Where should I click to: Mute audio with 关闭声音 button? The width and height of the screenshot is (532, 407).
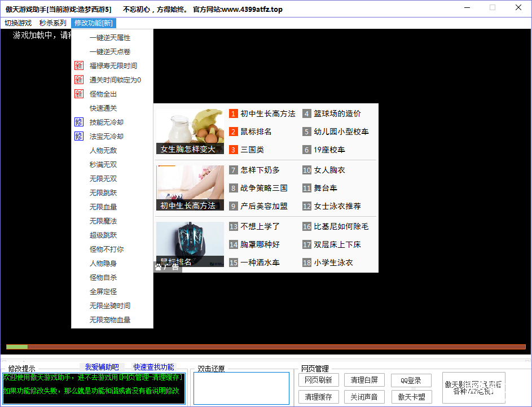(x=364, y=397)
